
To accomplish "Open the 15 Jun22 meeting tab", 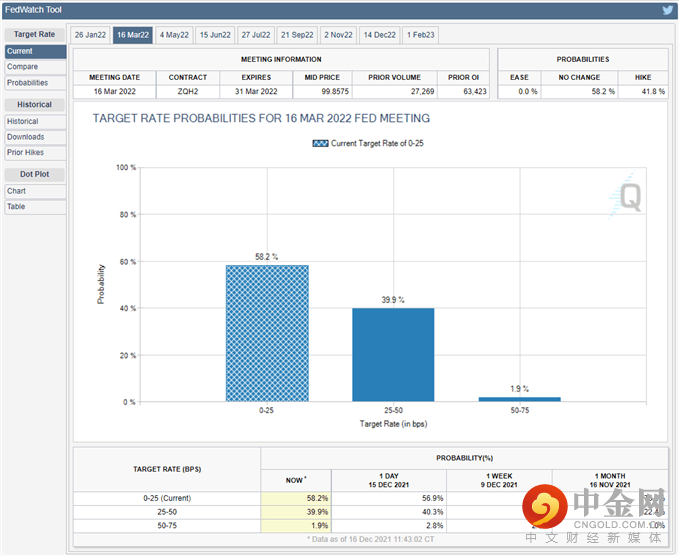I will tap(217, 35).
